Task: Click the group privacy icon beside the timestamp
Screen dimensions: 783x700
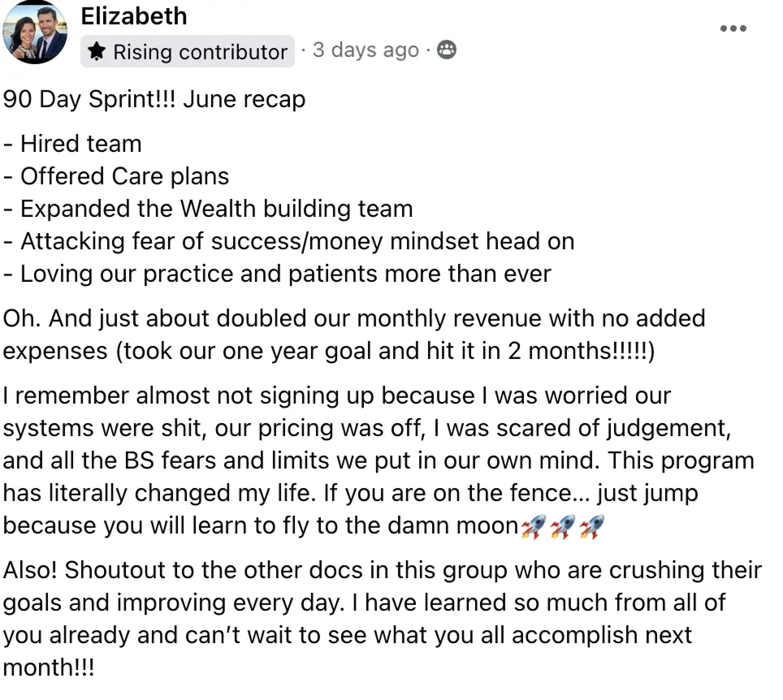Action: 446,50
